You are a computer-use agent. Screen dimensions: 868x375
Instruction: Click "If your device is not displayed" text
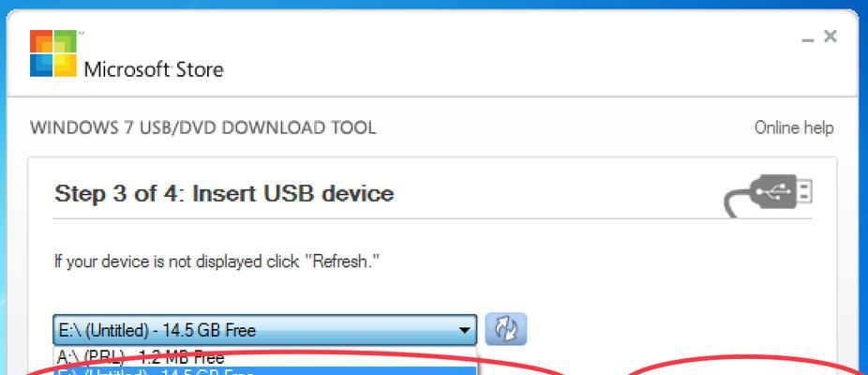pos(157,261)
